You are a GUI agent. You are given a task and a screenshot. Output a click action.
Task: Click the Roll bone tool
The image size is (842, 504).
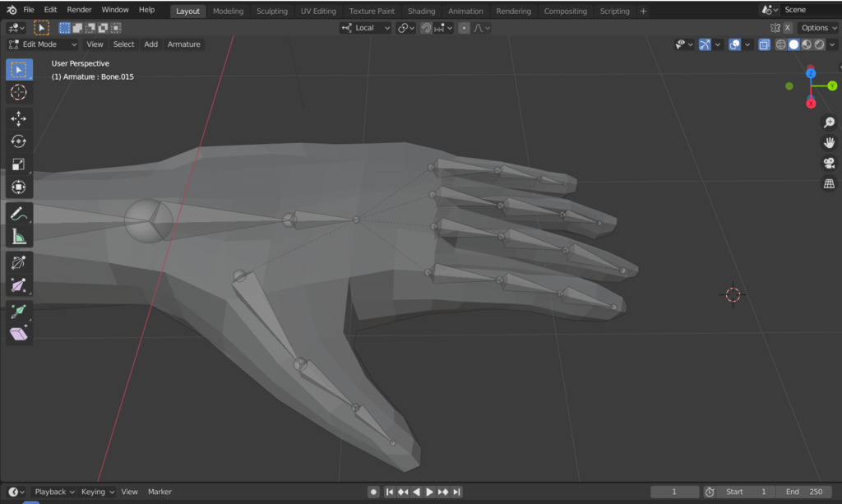tap(19, 262)
